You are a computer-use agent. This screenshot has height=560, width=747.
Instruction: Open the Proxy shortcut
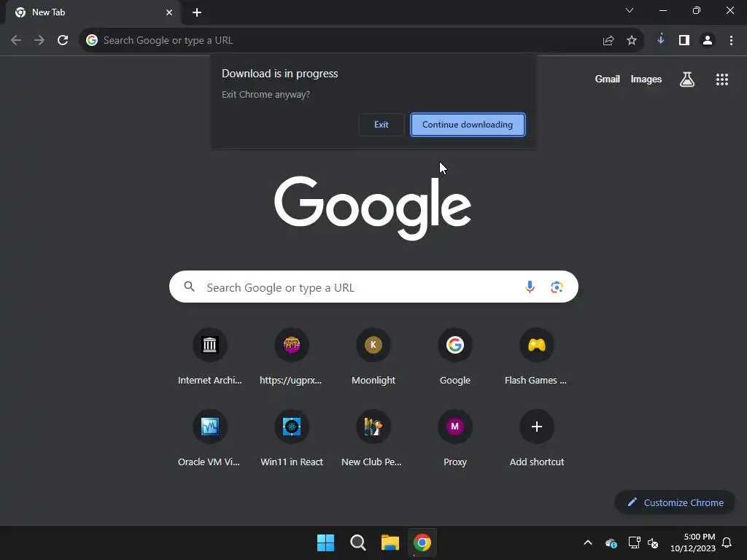(x=455, y=439)
